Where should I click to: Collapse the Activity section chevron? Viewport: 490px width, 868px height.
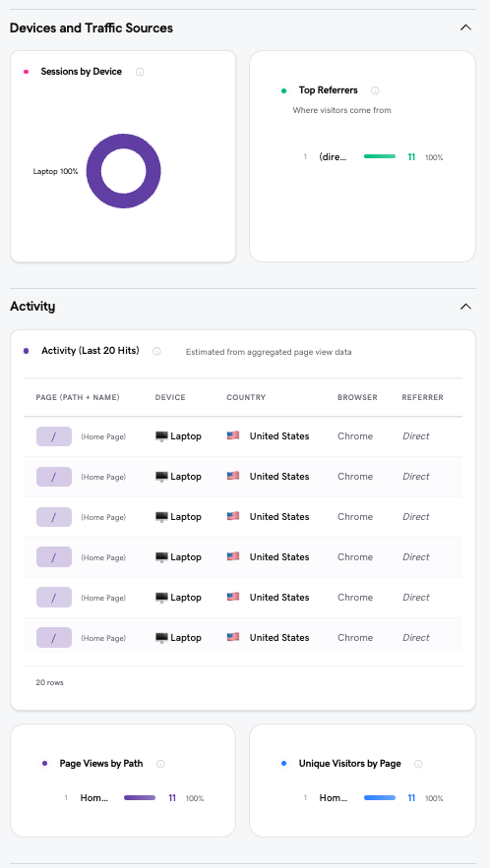465,306
